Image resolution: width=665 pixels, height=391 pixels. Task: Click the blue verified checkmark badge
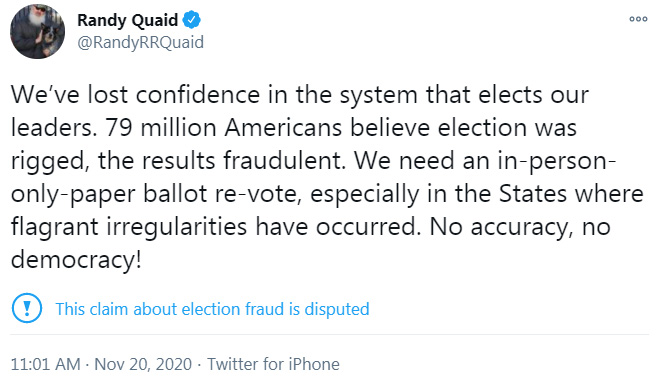(x=191, y=20)
